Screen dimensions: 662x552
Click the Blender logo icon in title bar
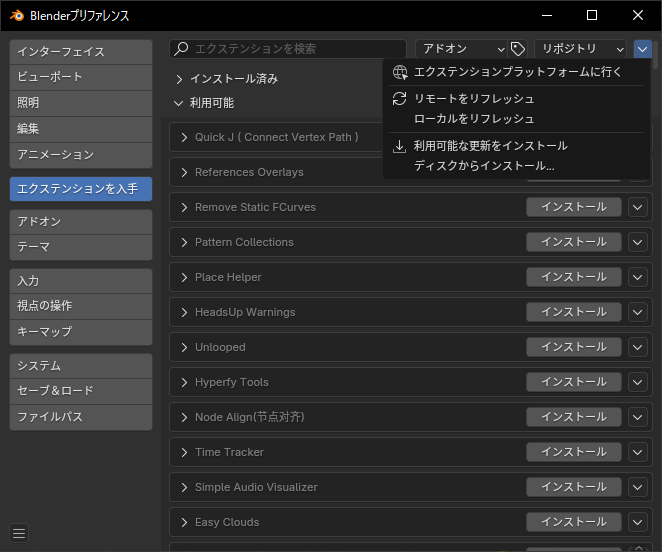point(17,16)
